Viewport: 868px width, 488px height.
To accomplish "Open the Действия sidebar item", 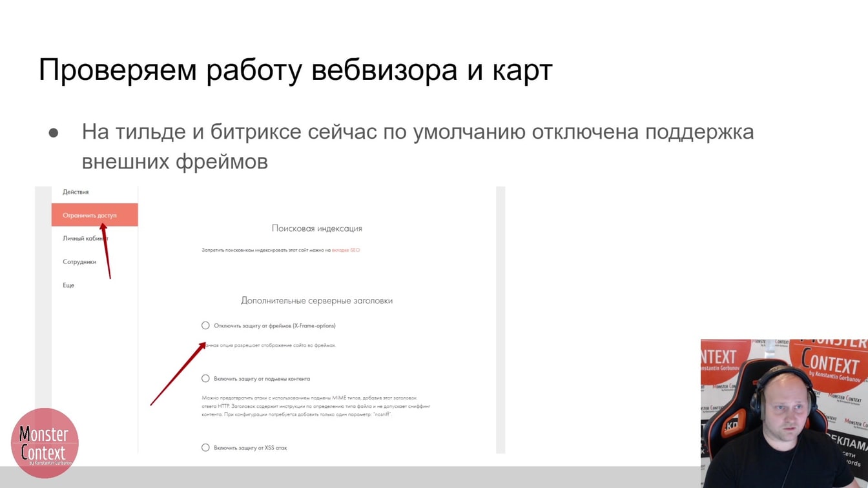I will tap(76, 192).
